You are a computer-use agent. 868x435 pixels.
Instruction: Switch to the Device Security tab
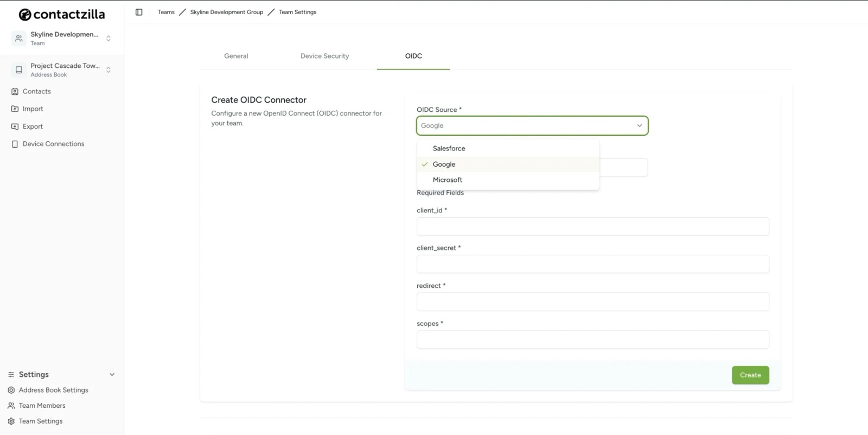[324, 56]
